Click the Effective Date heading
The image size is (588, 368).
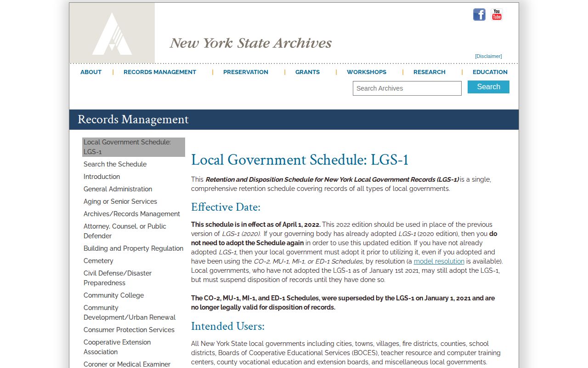pyautogui.click(x=226, y=207)
